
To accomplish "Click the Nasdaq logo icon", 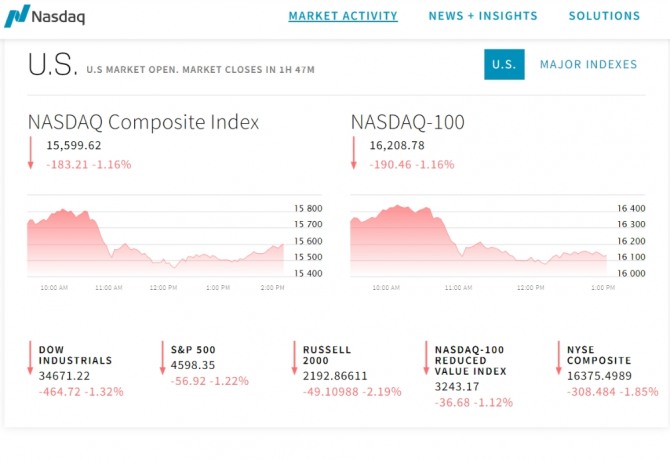I will (16, 16).
